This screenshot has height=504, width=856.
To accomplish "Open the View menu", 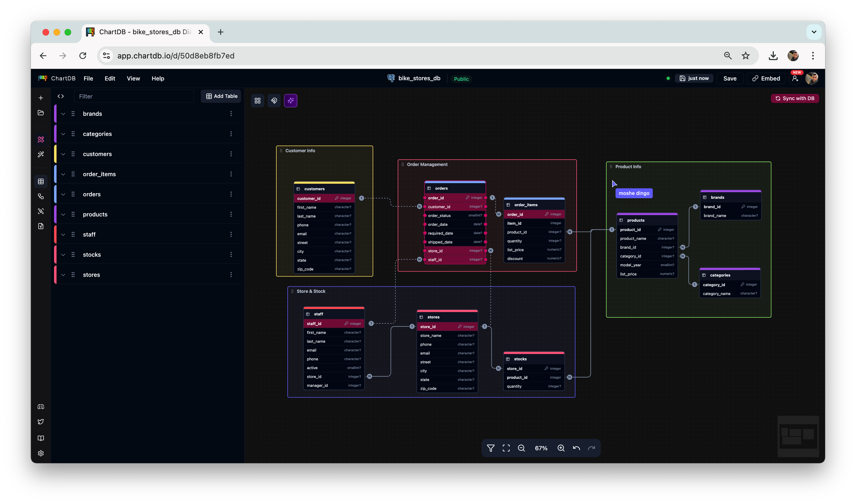I will click(x=133, y=79).
